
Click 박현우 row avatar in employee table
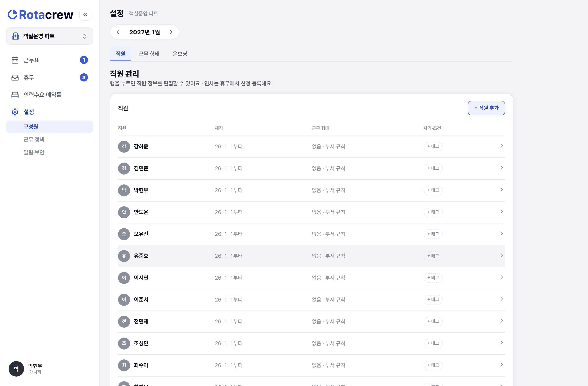coord(124,190)
